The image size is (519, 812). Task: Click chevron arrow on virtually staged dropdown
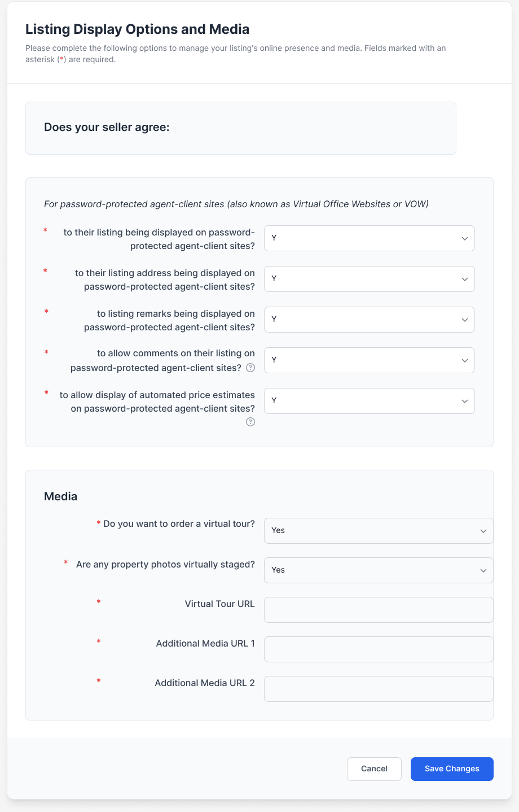483,571
